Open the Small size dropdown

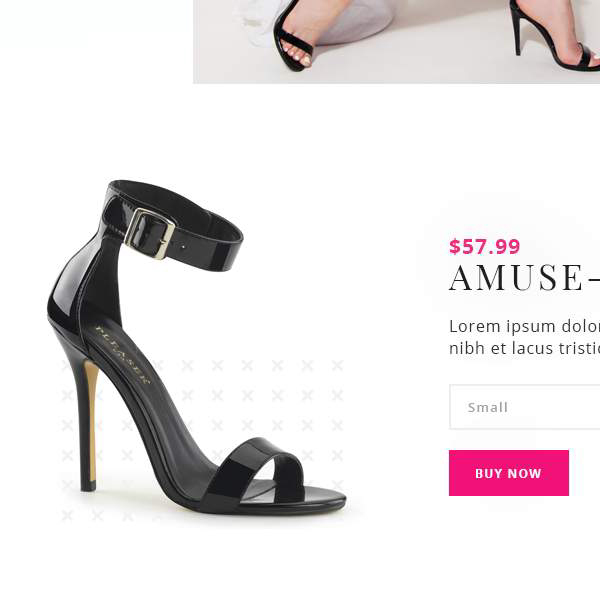coord(525,407)
